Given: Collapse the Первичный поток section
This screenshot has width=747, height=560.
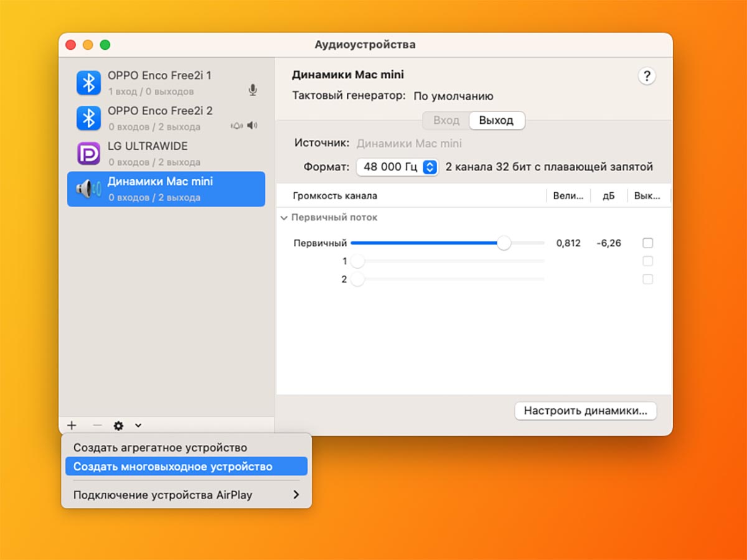Looking at the screenshot, I should (x=284, y=218).
